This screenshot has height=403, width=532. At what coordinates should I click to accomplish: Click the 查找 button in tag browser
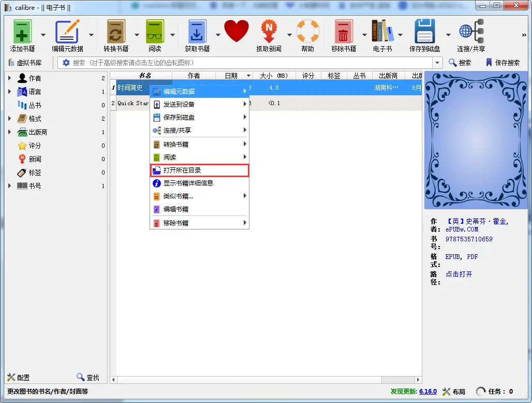pyautogui.click(x=88, y=377)
